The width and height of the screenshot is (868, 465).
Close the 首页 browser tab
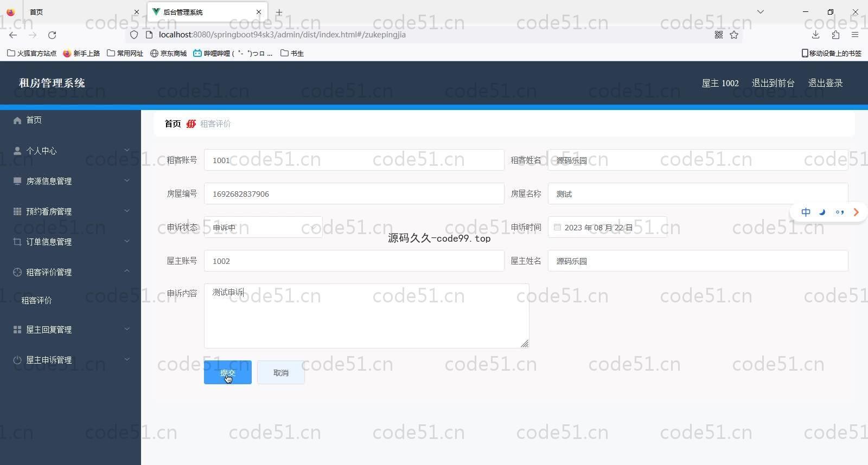(136, 12)
